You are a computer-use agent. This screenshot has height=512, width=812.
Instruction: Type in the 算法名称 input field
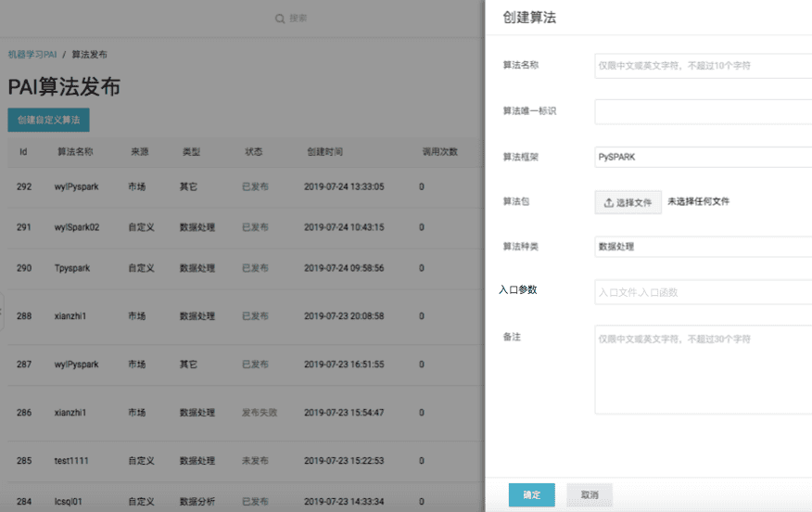click(x=703, y=66)
